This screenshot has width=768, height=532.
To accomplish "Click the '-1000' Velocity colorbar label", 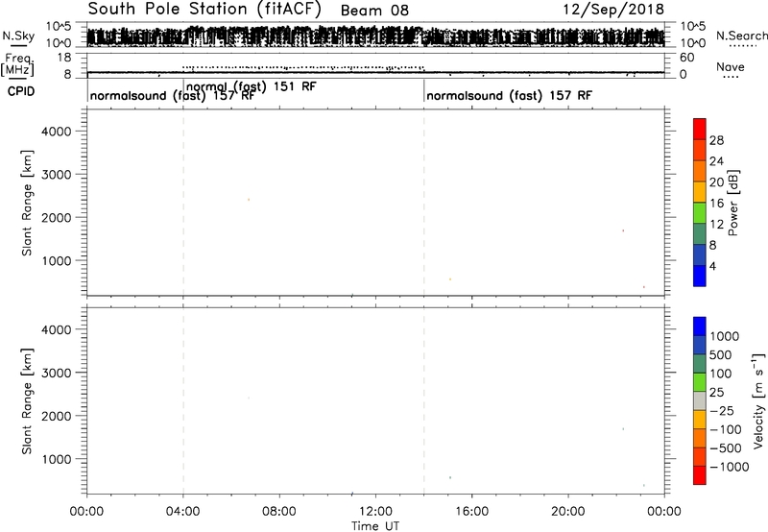I will [730, 467].
